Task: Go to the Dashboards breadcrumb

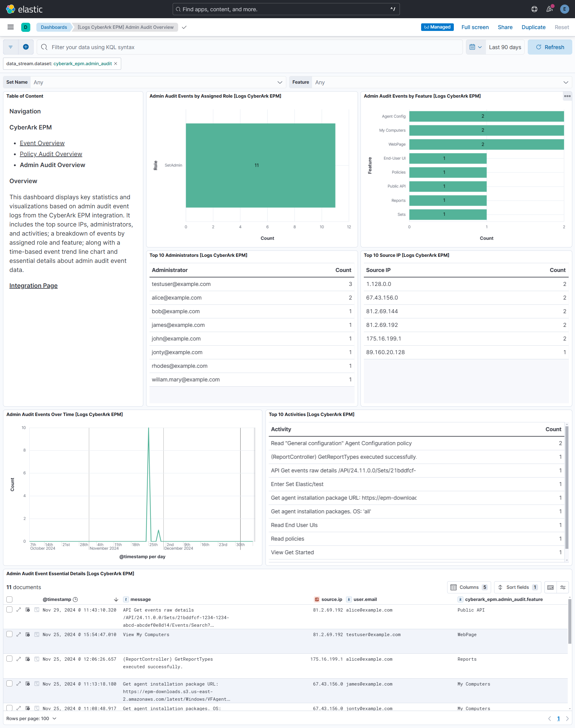Action: coord(54,27)
